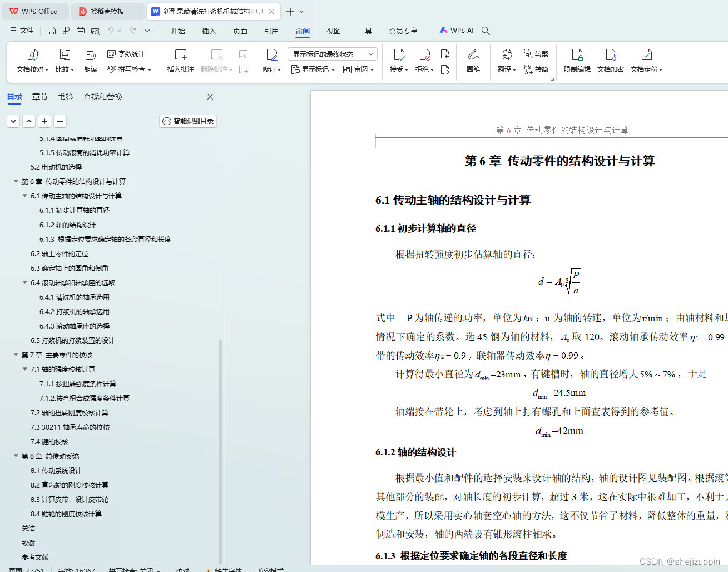Open the 插入 ribbon tab

209,31
